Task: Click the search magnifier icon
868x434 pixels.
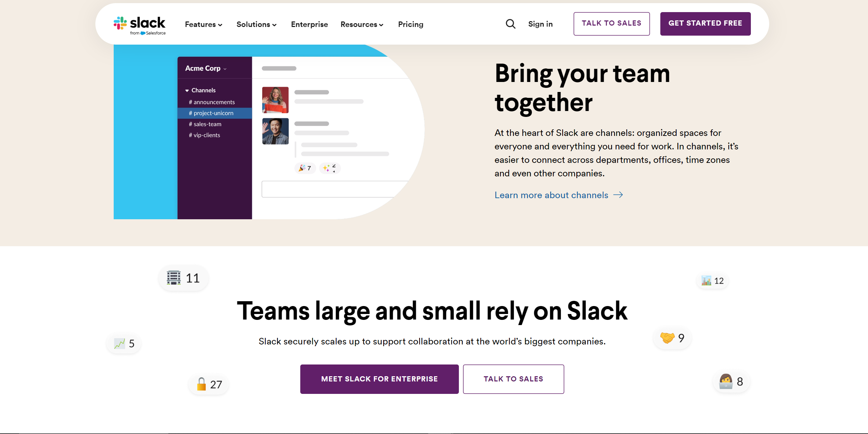Action: click(510, 24)
